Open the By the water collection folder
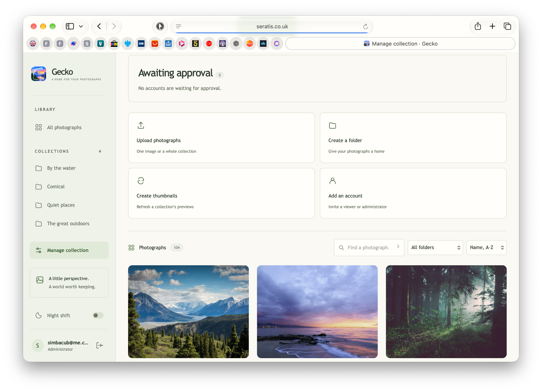This screenshot has height=392, width=542. 69,168
